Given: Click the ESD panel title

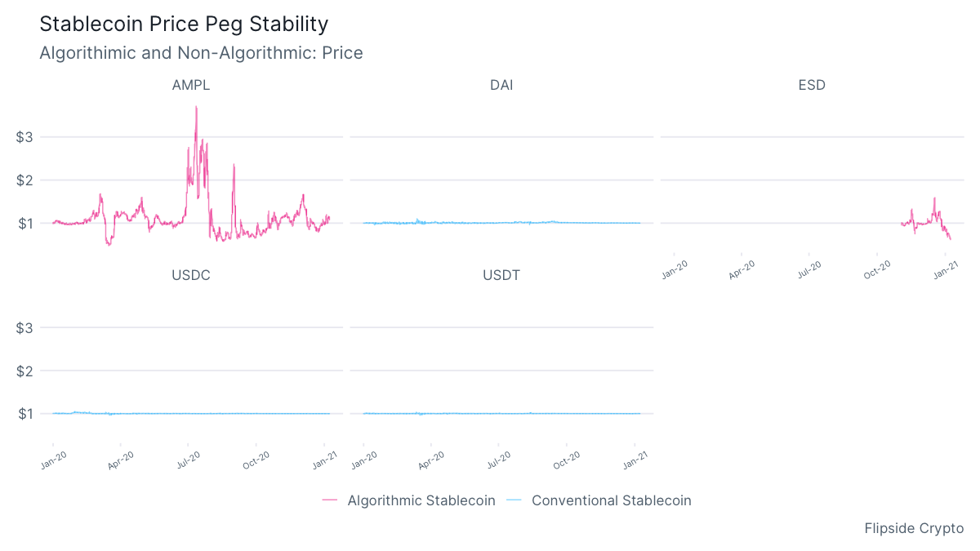Looking at the screenshot, I should (x=812, y=85).
